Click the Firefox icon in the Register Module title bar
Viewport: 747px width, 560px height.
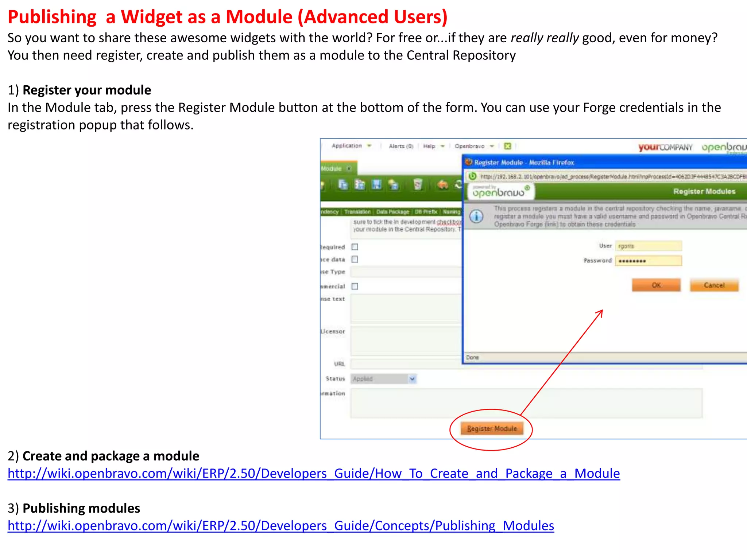(x=469, y=162)
